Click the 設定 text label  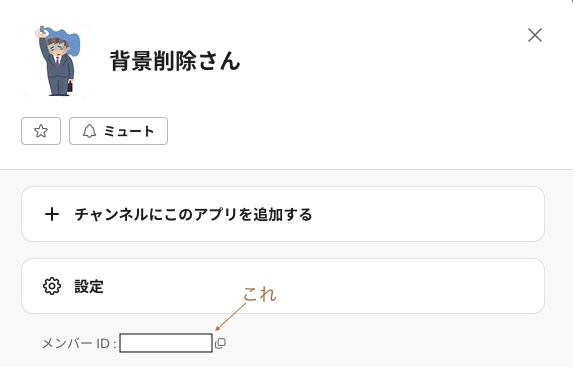(89, 287)
